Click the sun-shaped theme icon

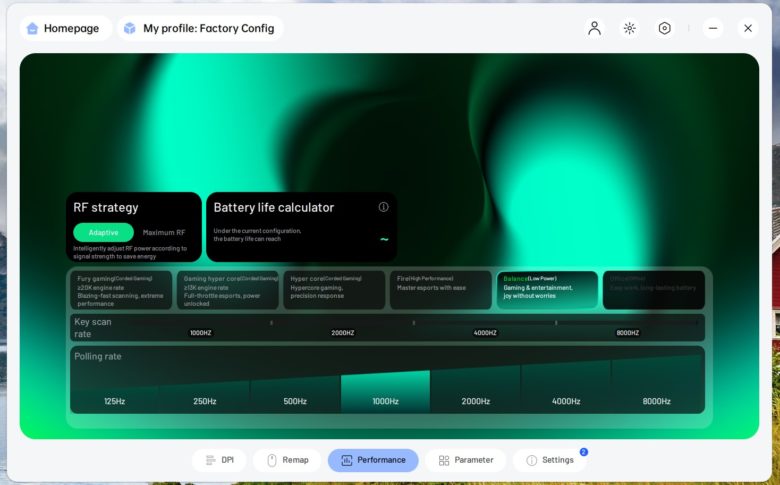pyautogui.click(x=629, y=28)
